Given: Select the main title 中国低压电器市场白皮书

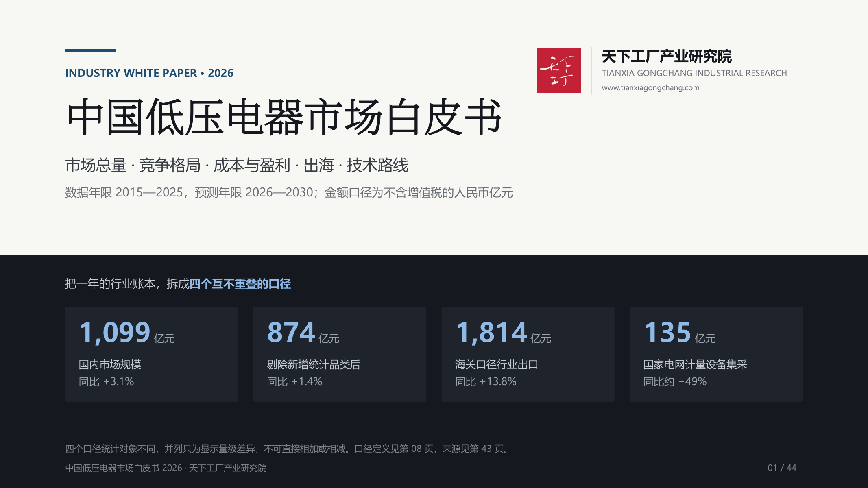Looking at the screenshot, I should [284, 117].
